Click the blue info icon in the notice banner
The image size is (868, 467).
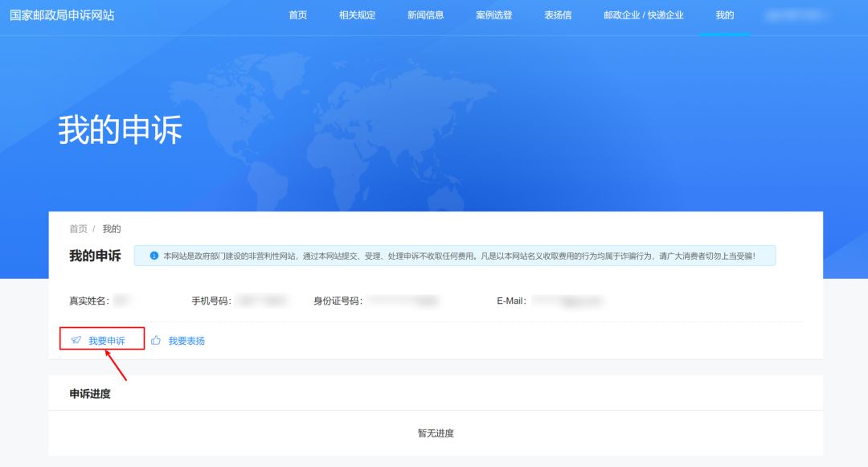[154, 256]
